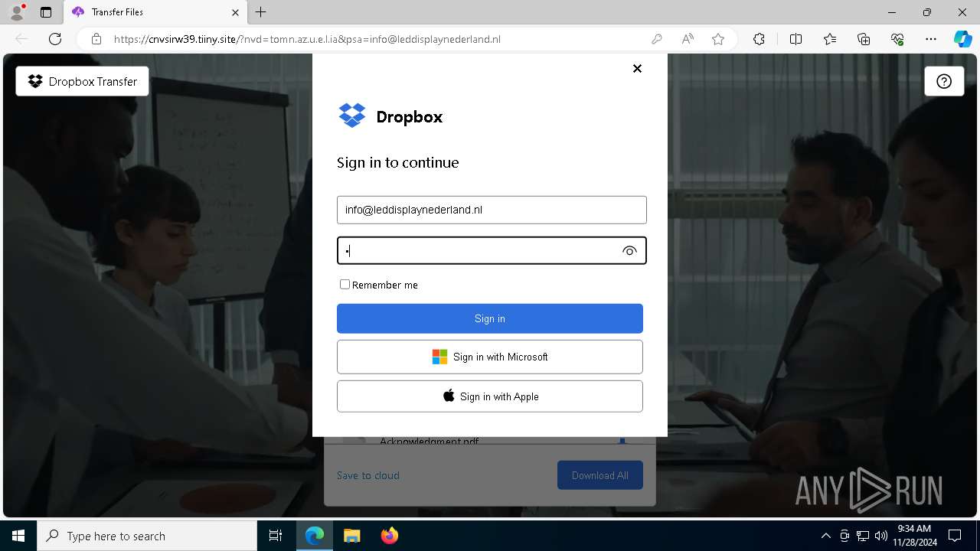Refresh the page
Screen dimensions: 980x551
point(55,39)
